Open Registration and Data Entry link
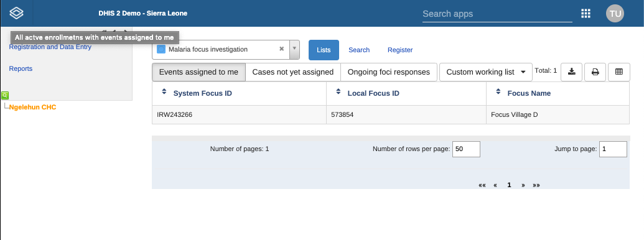The height and width of the screenshot is (240, 644). coord(50,47)
